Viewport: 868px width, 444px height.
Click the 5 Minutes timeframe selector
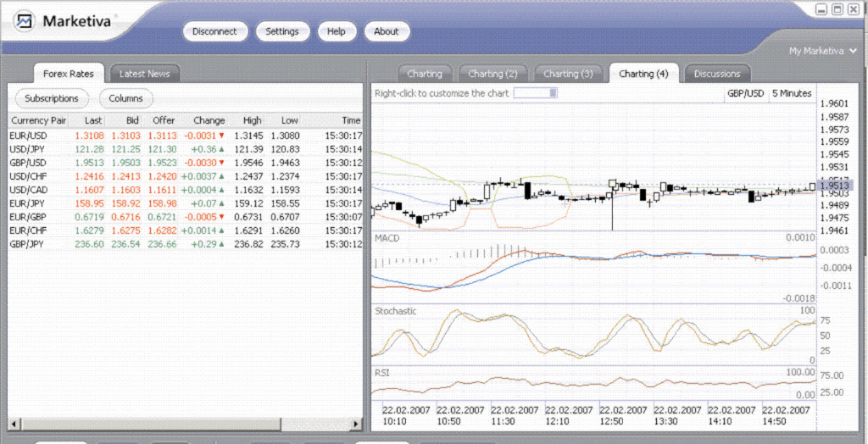[792, 93]
